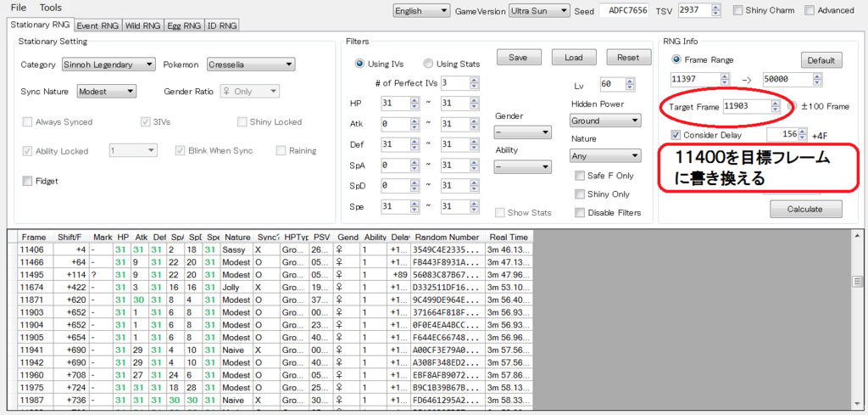Viewport: 868px width, 415px height.
Task: Open the Gender filter dropdown
Action: (x=522, y=132)
